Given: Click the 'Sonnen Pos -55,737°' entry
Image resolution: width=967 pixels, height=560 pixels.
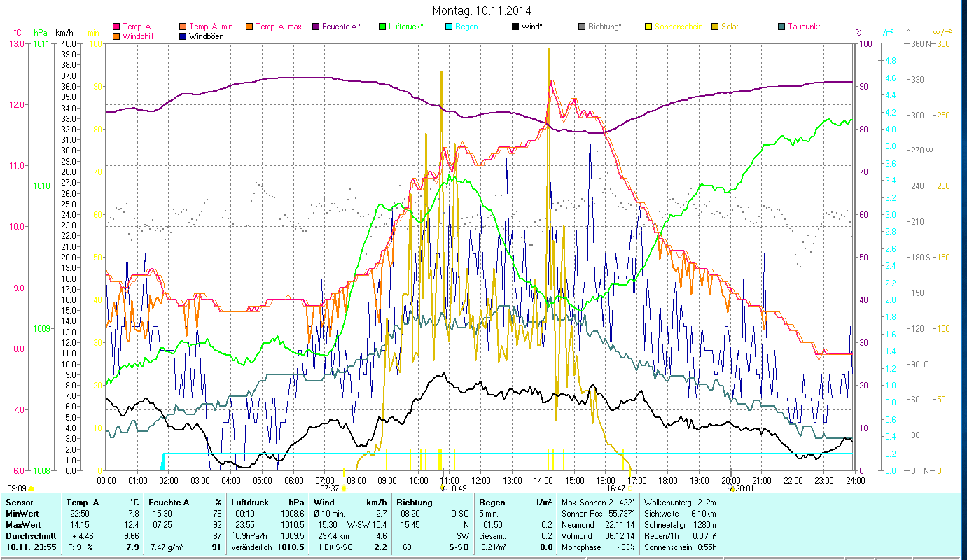Looking at the screenshot, I should pyautogui.click(x=598, y=514).
